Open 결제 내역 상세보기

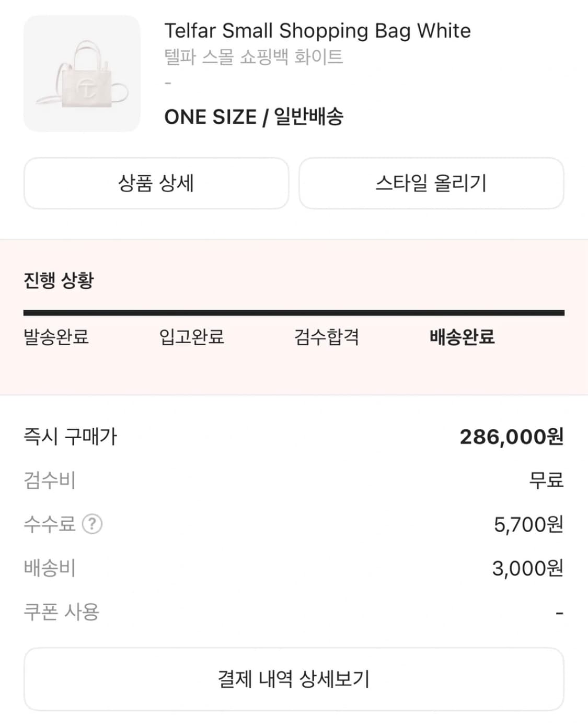click(294, 679)
